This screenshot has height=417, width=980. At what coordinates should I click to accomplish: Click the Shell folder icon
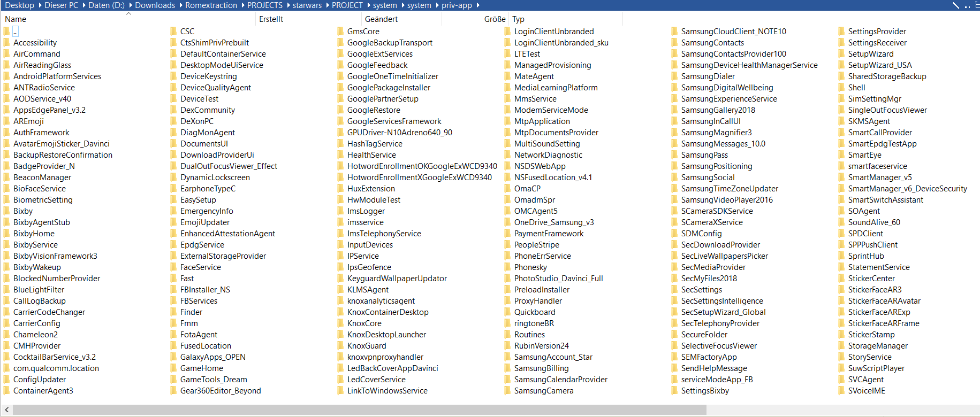click(x=841, y=88)
